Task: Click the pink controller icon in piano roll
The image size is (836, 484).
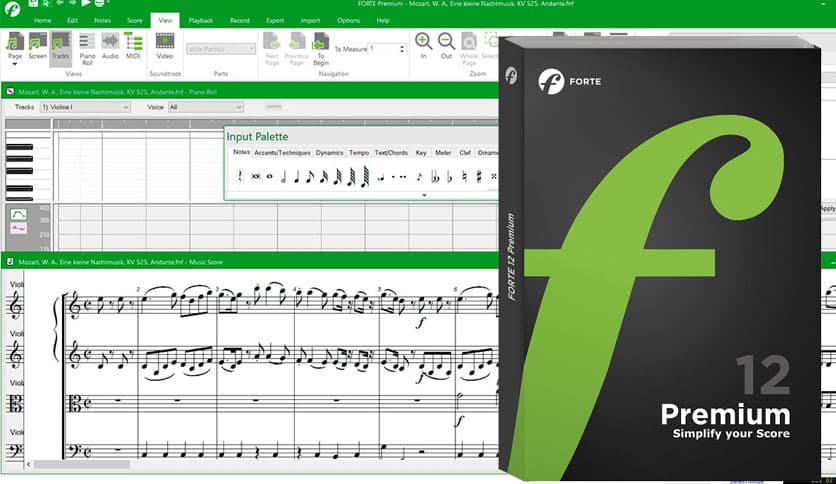Action: click(19, 229)
